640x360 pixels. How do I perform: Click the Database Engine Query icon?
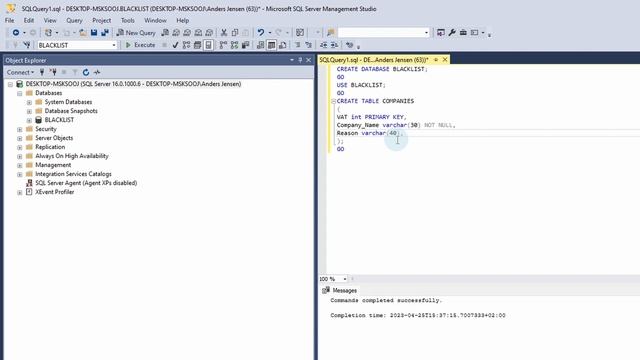(x=165, y=33)
